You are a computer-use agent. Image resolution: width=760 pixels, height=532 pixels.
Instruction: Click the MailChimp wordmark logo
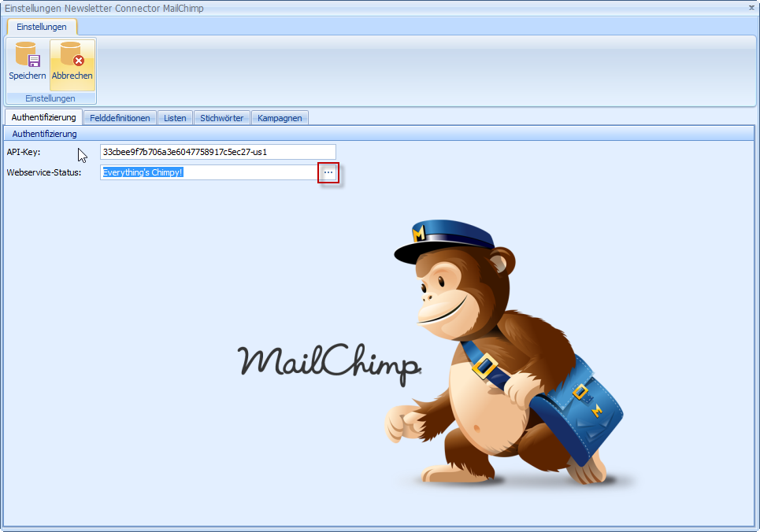pyautogui.click(x=328, y=361)
